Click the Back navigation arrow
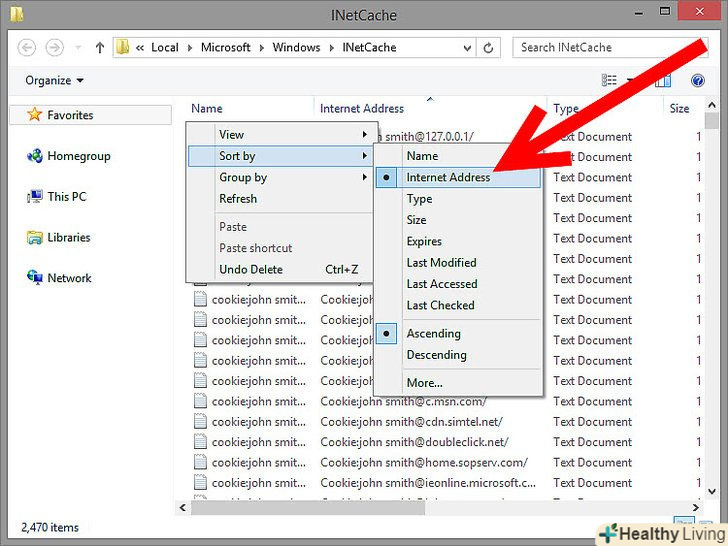728x546 pixels. point(27,47)
